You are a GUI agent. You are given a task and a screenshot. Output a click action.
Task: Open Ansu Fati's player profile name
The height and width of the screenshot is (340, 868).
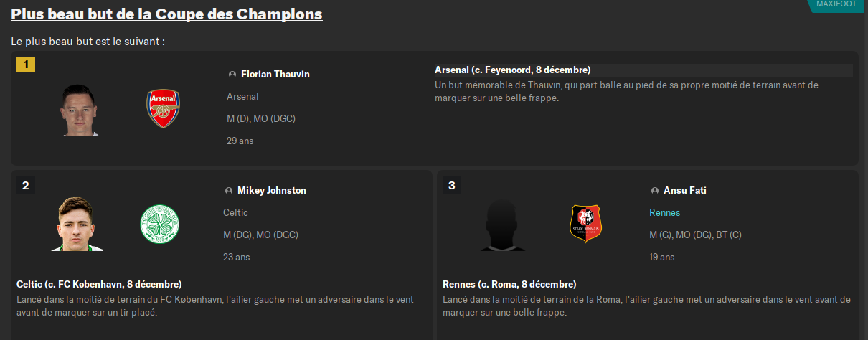point(684,191)
